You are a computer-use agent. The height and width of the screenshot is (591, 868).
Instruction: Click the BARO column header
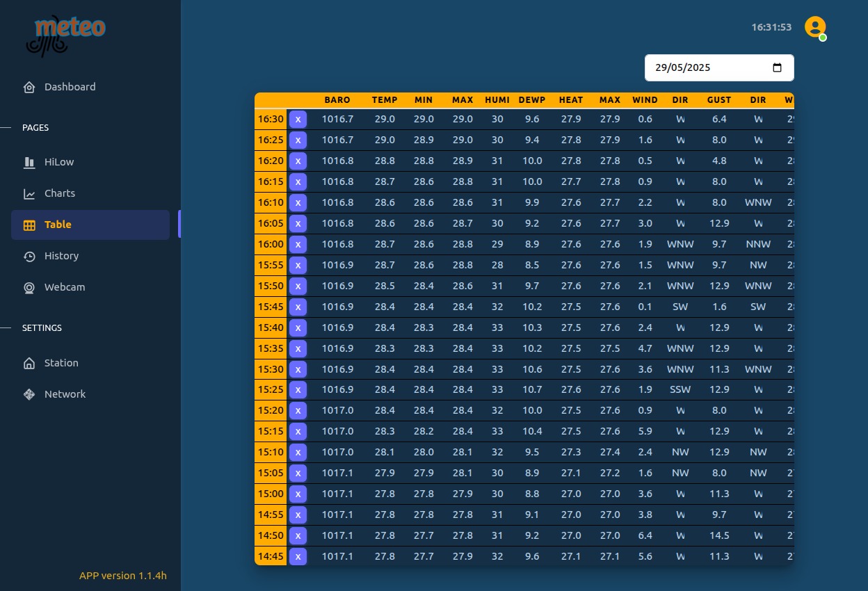pos(337,100)
